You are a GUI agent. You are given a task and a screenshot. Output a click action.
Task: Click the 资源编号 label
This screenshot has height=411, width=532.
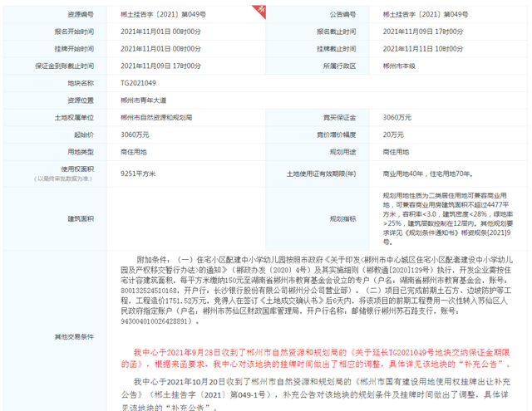tap(81, 15)
